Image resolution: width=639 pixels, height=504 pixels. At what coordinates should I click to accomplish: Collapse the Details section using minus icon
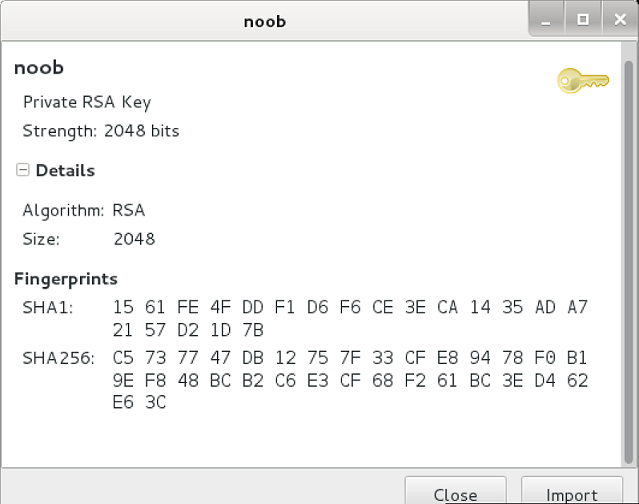point(22,169)
